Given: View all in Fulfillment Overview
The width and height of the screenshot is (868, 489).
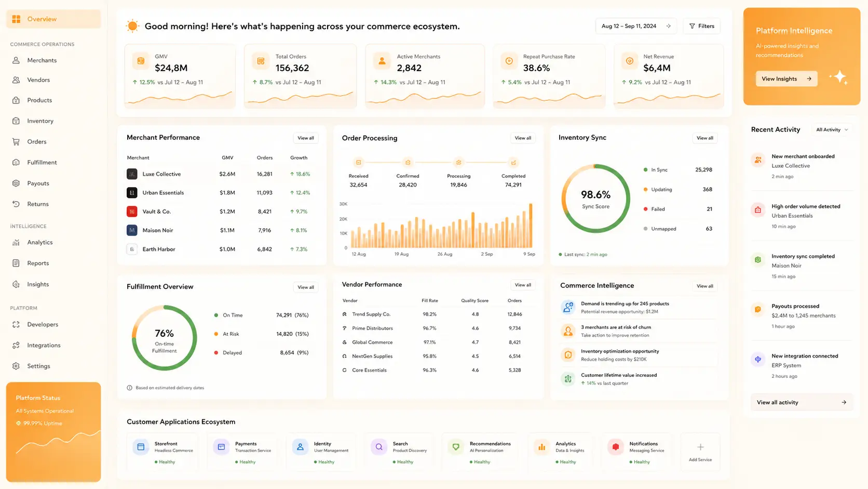Looking at the screenshot, I should tap(306, 287).
